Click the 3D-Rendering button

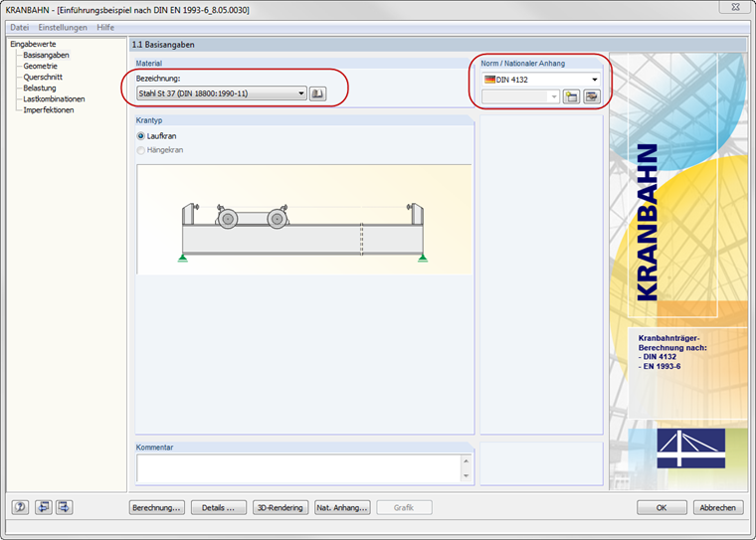(281, 508)
